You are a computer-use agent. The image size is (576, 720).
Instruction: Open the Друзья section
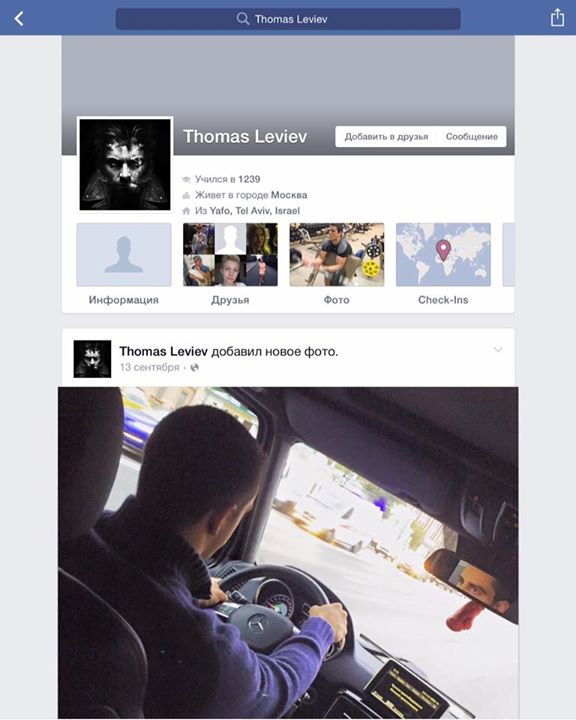point(230,264)
